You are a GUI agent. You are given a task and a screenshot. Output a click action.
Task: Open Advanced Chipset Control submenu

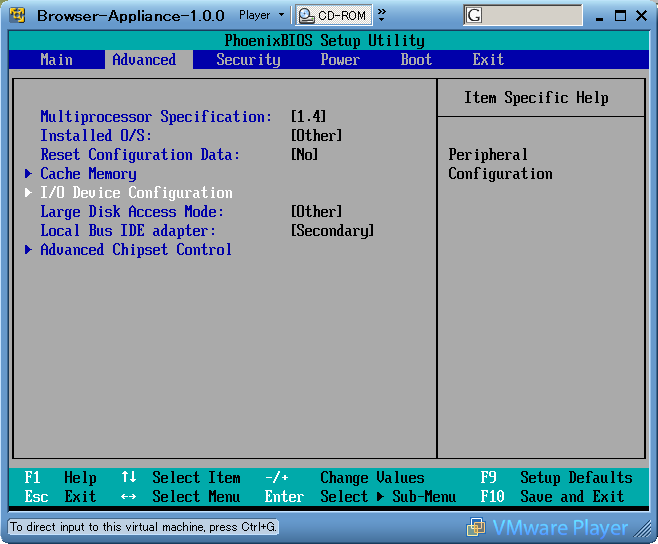pyautogui.click(x=136, y=250)
